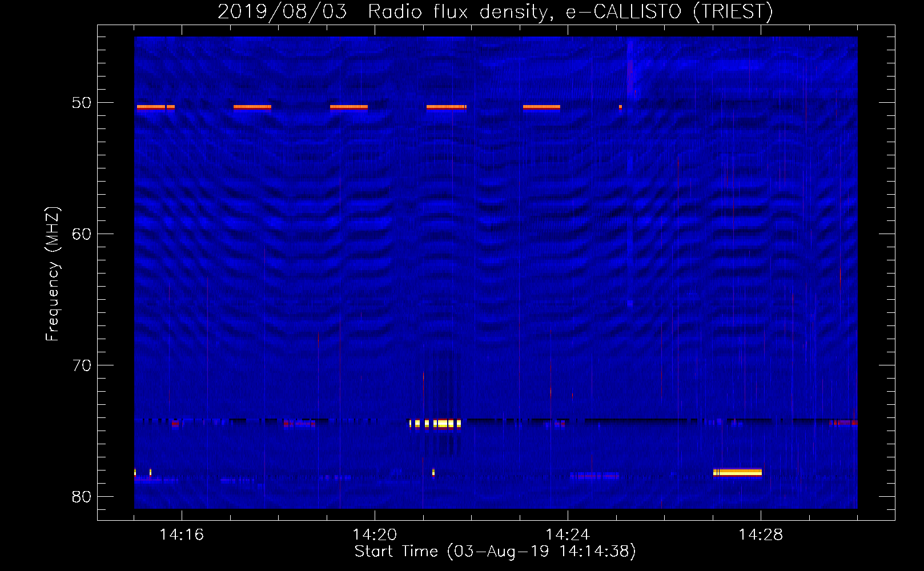Click the 70 frequency tick label
924x571 pixels.
click(82, 365)
